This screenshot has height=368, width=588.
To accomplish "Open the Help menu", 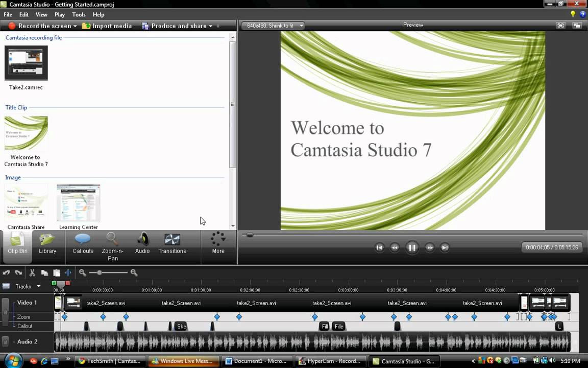I will [x=99, y=15].
